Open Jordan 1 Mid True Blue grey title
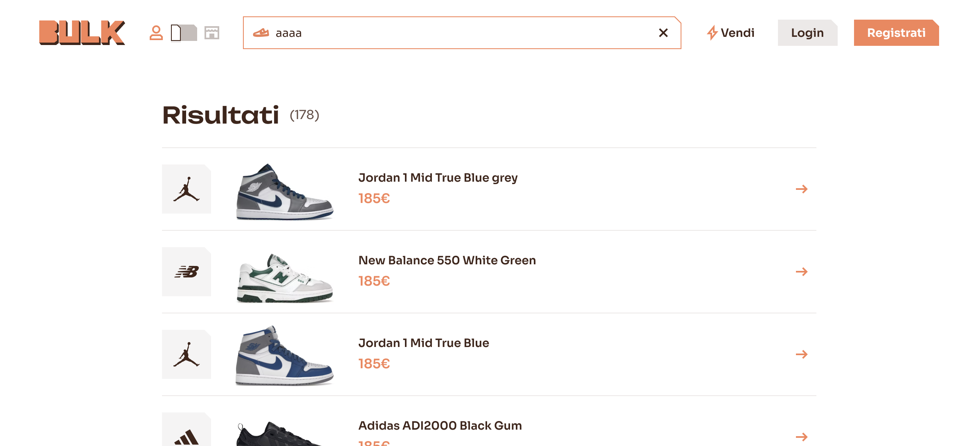980x446 pixels. [438, 178]
